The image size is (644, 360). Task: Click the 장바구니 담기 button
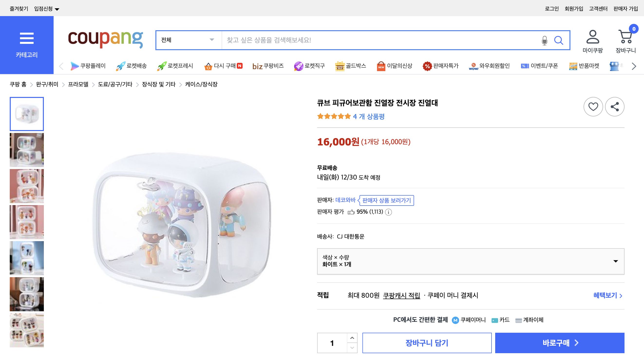[x=427, y=343]
